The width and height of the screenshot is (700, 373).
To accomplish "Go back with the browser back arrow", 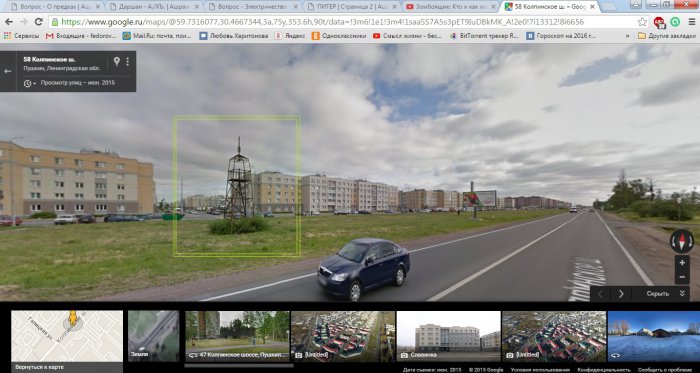I will coord(8,22).
